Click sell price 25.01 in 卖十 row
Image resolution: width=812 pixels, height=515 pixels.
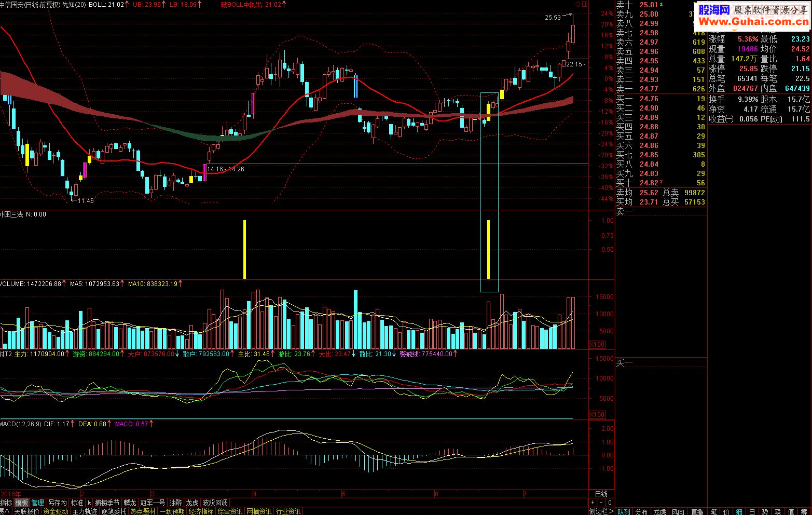[x=649, y=5]
